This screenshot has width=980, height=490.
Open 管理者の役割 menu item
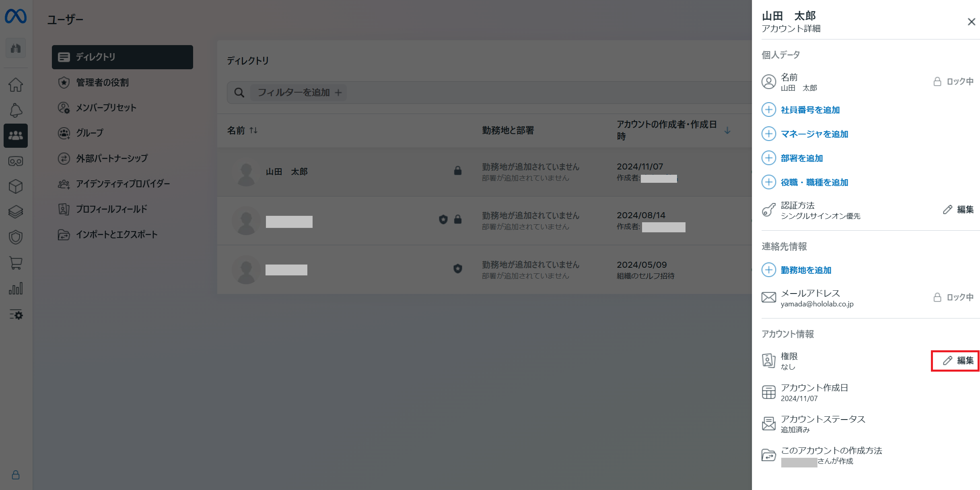click(102, 83)
